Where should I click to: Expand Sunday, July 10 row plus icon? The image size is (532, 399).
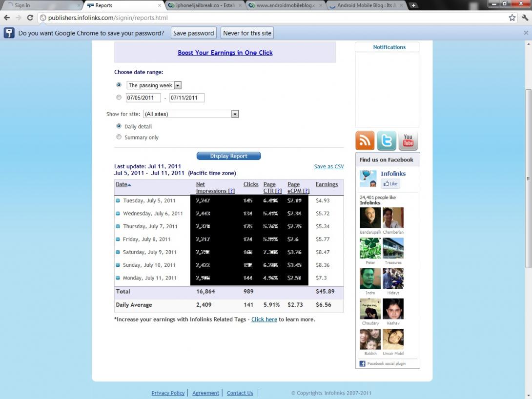(x=118, y=265)
